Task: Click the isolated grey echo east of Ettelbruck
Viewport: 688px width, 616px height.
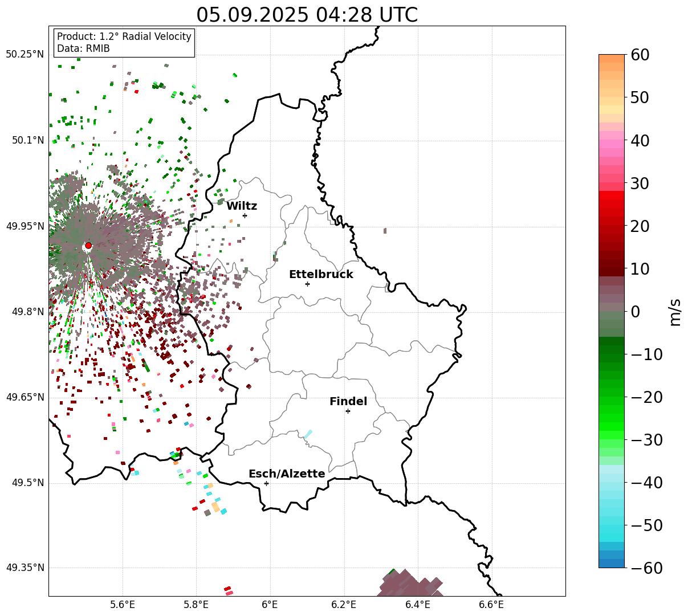Action: click(x=385, y=231)
